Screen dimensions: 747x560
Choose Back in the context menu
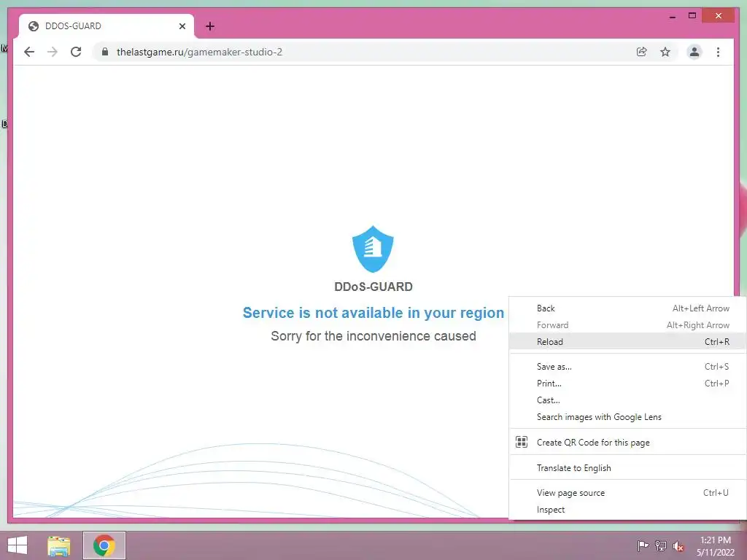[x=627, y=308]
